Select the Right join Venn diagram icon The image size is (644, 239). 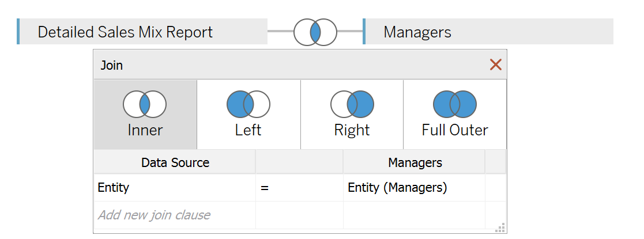(x=352, y=104)
